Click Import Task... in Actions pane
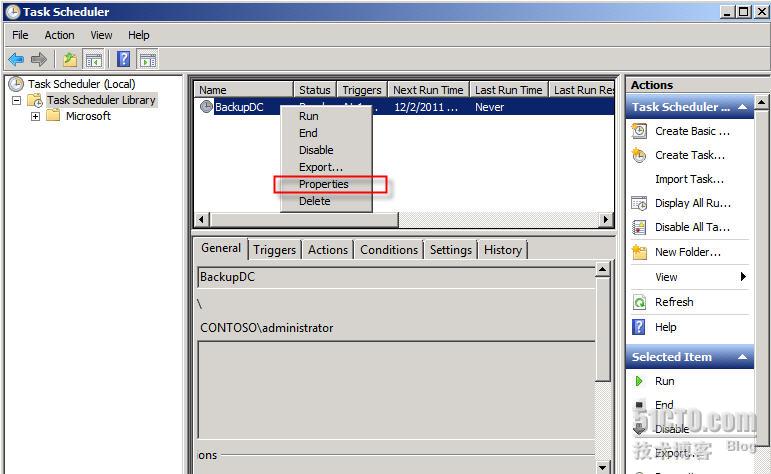This screenshot has width=771, height=474. click(689, 179)
